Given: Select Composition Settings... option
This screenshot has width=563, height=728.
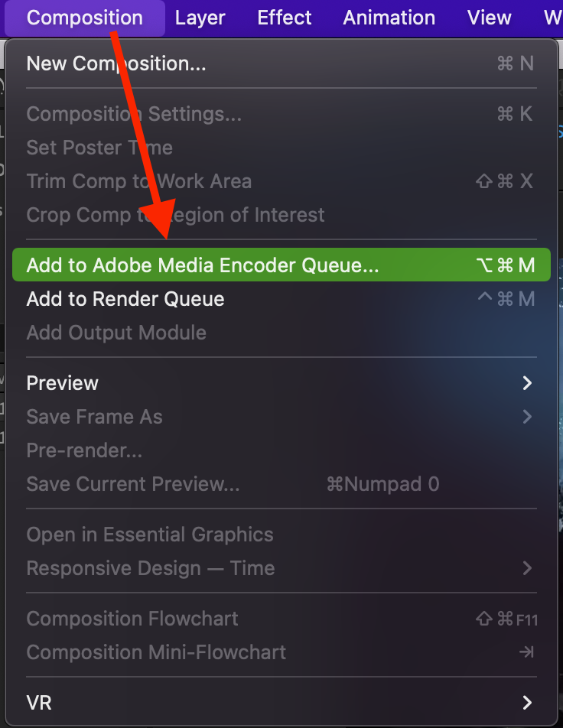Looking at the screenshot, I should coord(134,114).
